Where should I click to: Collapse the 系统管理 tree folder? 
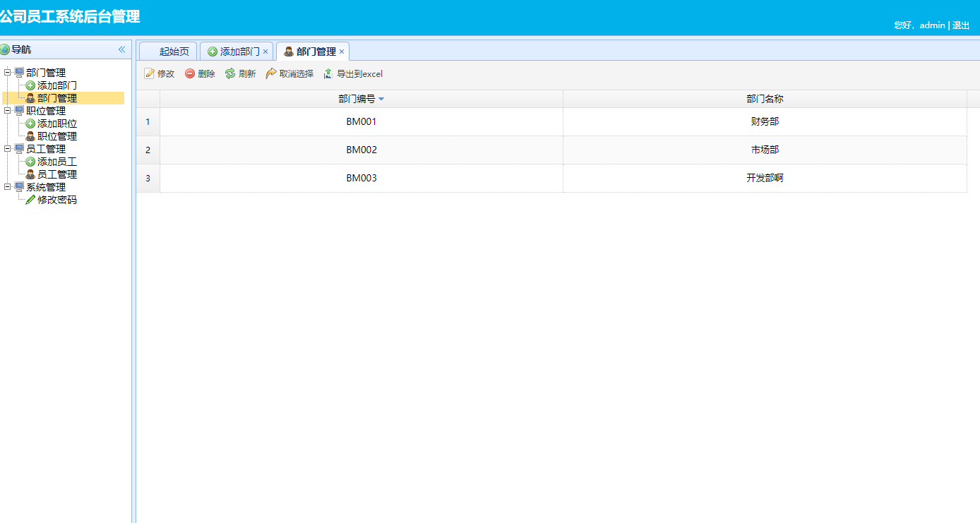pos(8,186)
